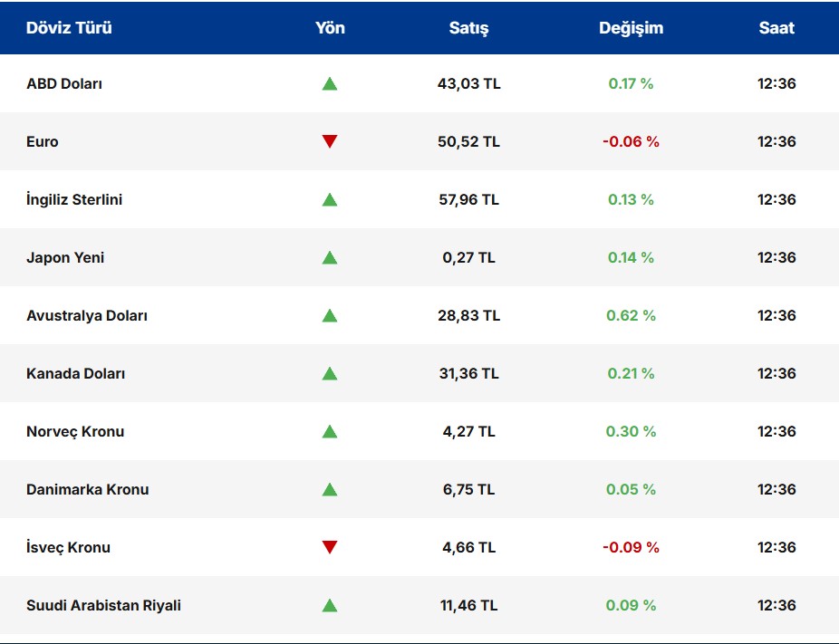Click the Satış column header
Viewport: 839px width, 644px height.
[468, 28]
